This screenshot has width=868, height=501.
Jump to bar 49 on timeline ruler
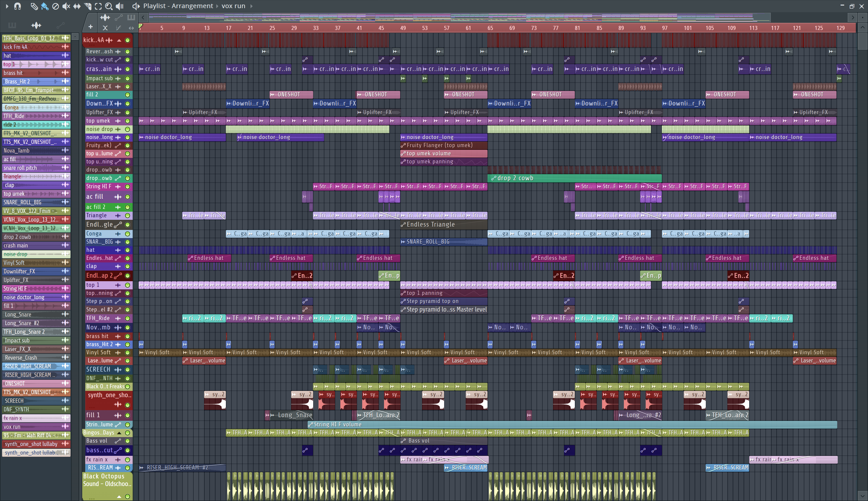point(403,28)
